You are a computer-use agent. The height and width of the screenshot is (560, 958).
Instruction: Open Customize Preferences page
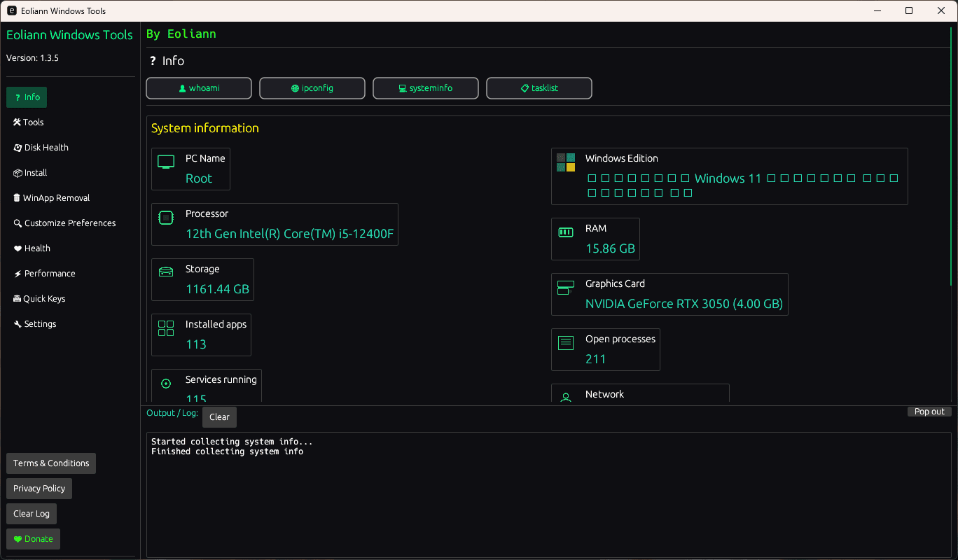(64, 223)
